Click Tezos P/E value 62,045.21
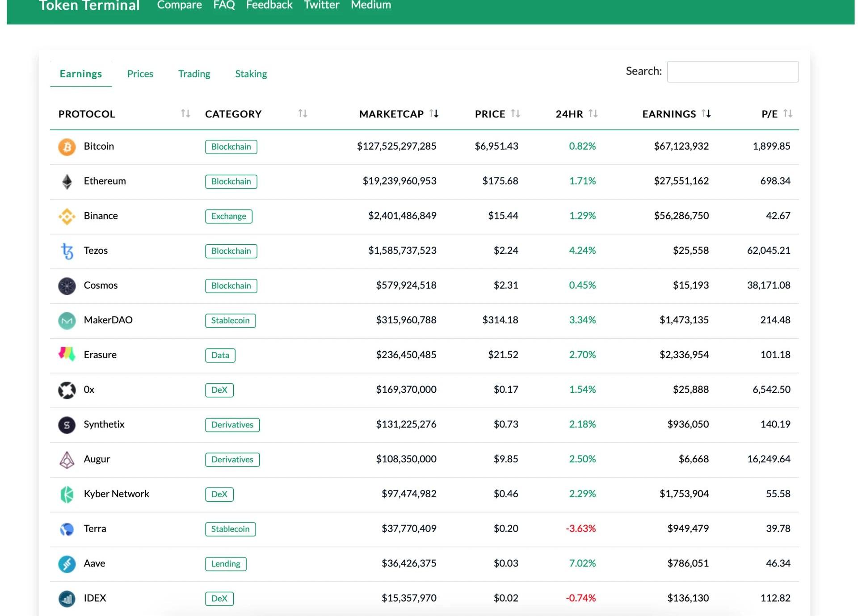The width and height of the screenshot is (858, 616). pyautogui.click(x=769, y=250)
